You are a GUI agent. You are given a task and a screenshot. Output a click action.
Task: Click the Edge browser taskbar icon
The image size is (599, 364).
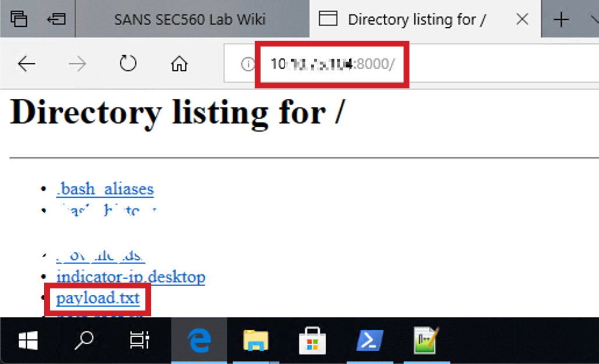199,341
